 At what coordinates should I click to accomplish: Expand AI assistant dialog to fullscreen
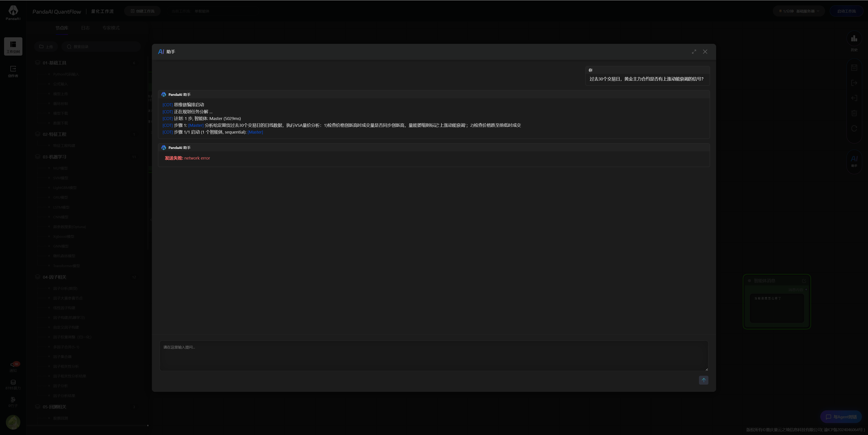click(694, 52)
